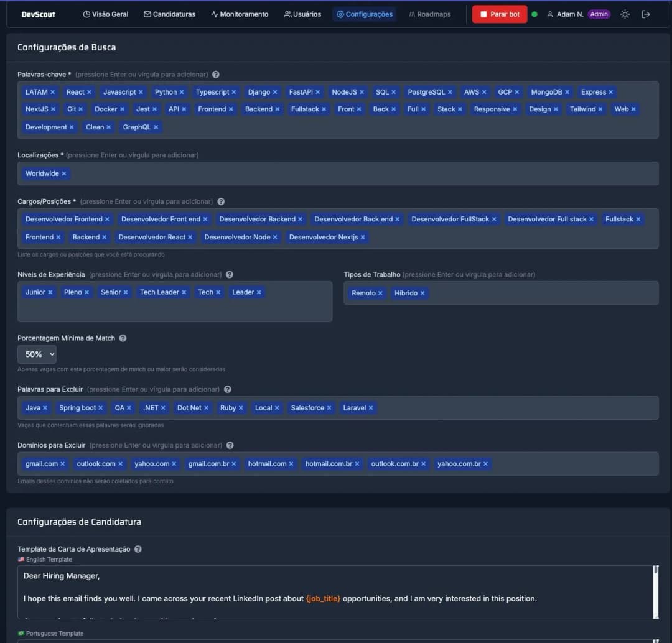
Task: Open the Porcentagem Mínima de Match dropdown
Action: pyautogui.click(x=37, y=353)
